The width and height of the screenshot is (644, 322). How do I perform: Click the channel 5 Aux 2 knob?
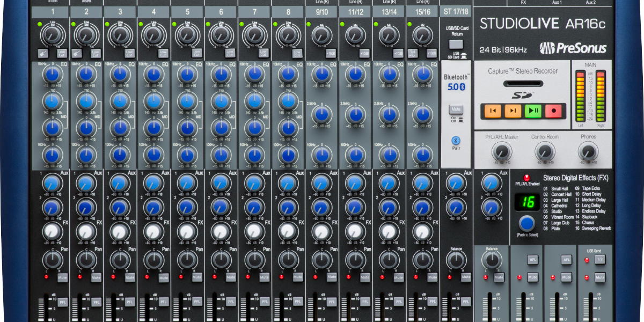187,207
